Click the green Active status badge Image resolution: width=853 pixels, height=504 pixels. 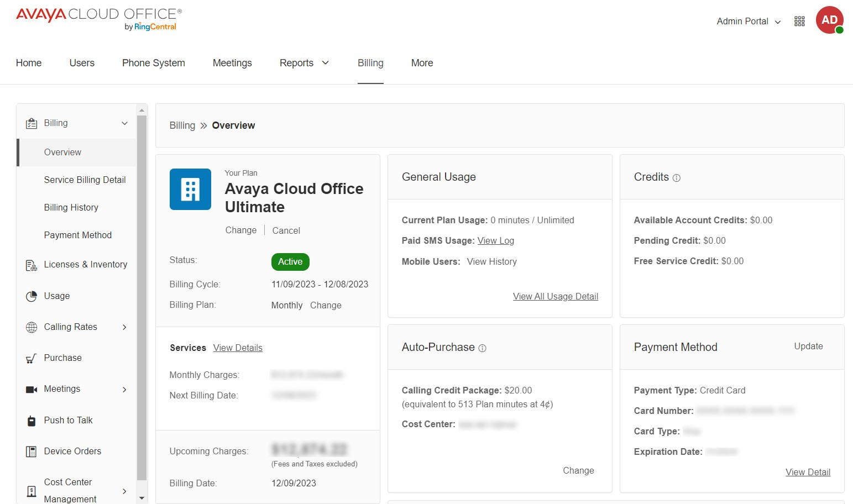pos(290,262)
